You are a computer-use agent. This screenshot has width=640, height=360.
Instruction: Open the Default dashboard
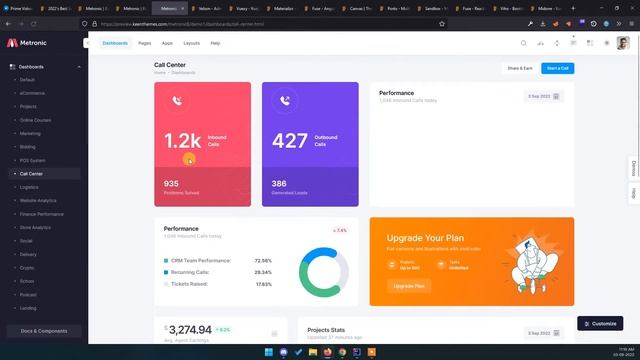[27, 80]
